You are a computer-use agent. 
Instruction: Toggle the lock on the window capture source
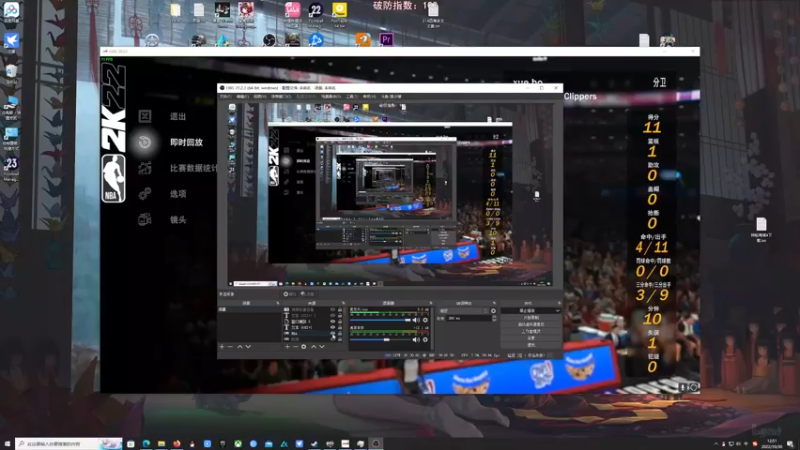(340, 321)
